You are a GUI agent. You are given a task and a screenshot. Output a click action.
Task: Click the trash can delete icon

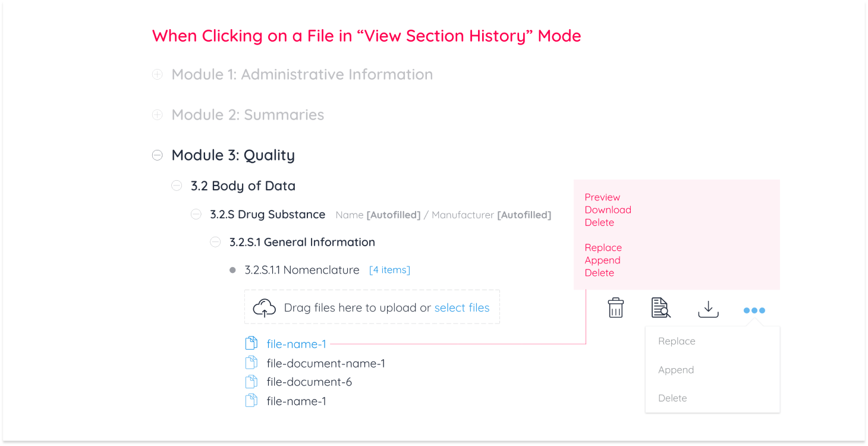(x=615, y=307)
